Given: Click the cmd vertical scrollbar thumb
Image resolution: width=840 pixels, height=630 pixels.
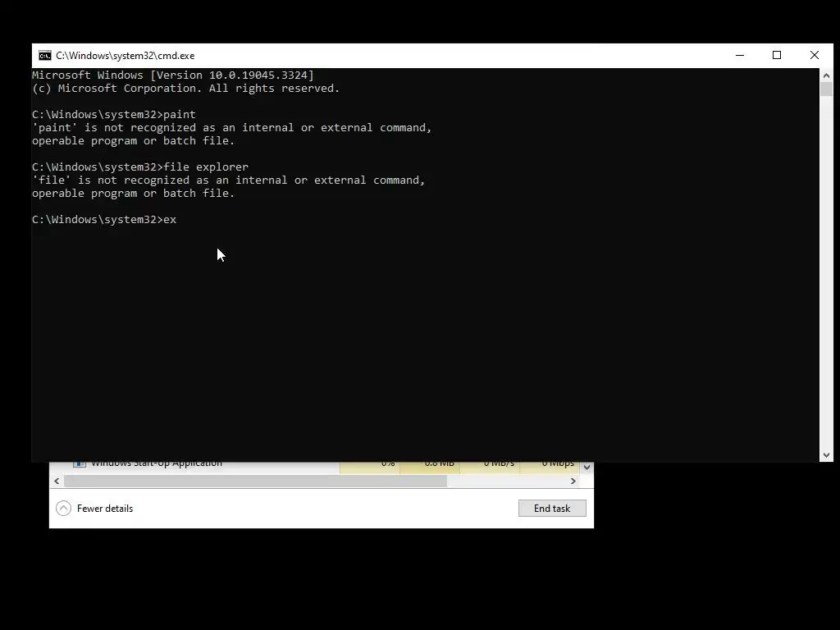Looking at the screenshot, I should (826, 89).
